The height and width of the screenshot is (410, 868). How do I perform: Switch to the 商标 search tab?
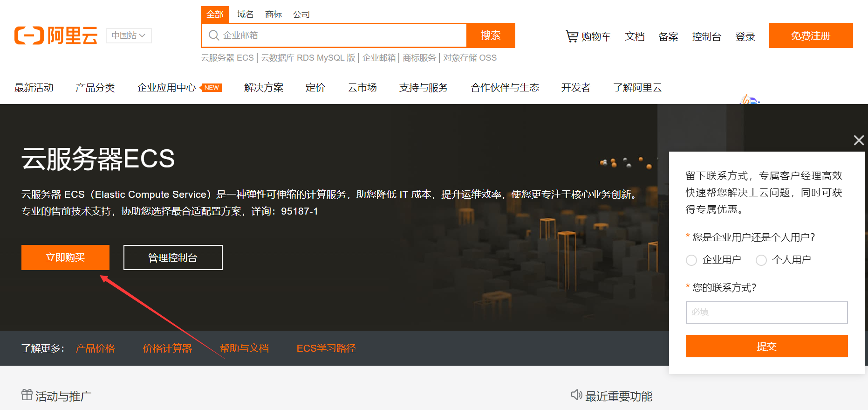(273, 14)
